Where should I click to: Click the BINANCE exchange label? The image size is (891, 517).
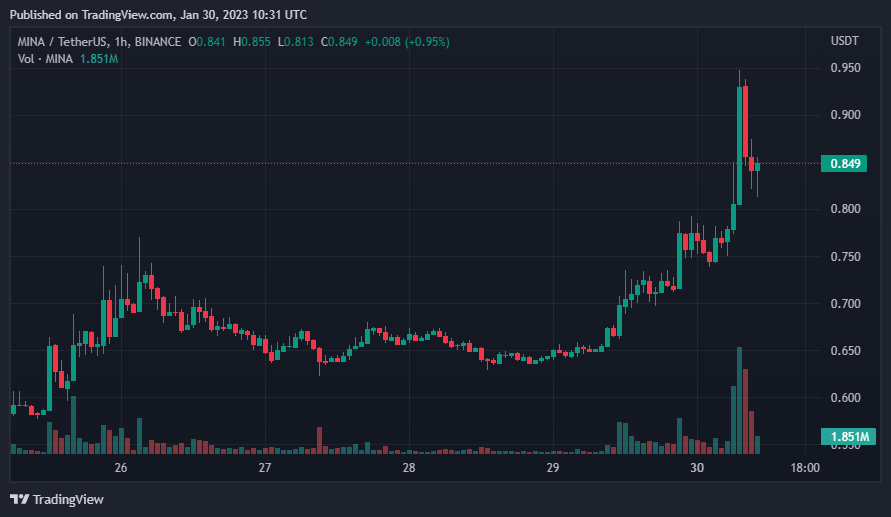[157, 42]
